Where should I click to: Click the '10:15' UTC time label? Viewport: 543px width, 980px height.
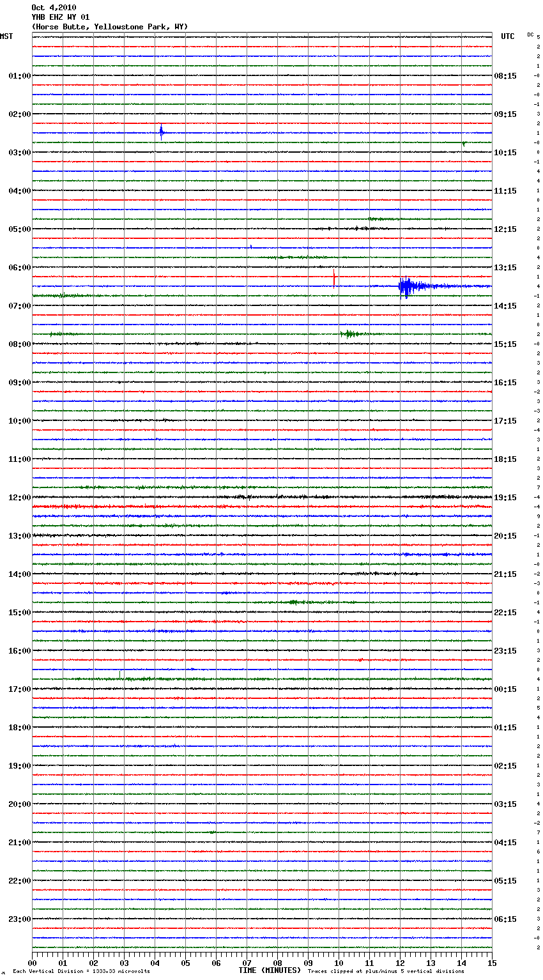505,153
